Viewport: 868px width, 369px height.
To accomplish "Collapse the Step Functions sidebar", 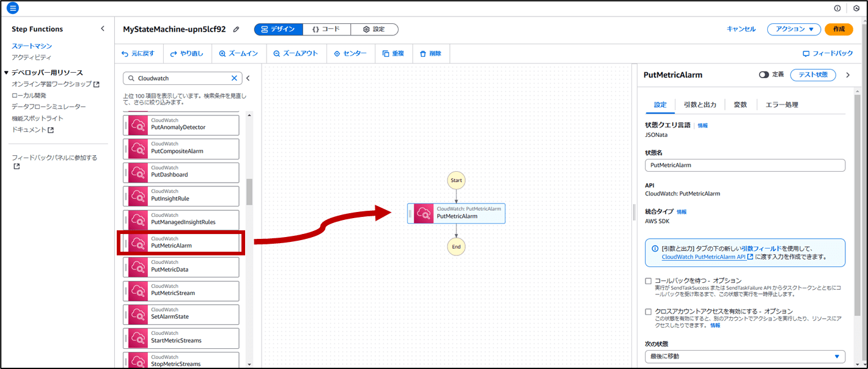I will coord(102,29).
